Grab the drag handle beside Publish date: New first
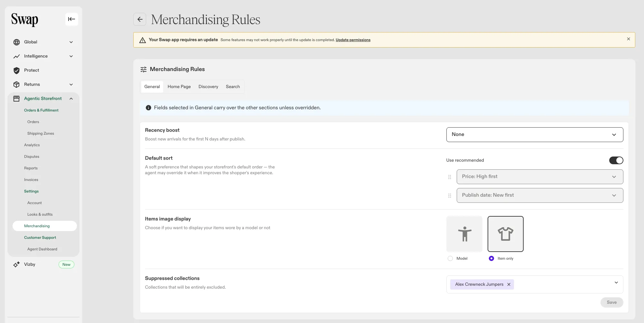 [450, 195]
